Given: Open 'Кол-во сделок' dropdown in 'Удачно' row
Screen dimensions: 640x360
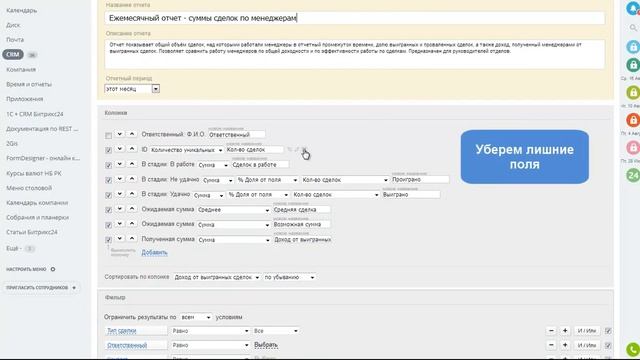Looking at the screenshot, I should (x=336, y=195).
